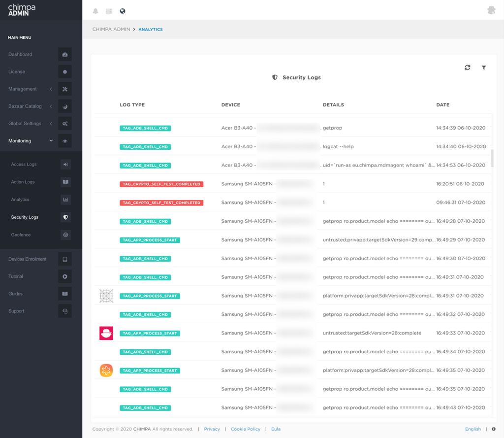This screenshot has height=438, width=504.
Task: Open Geofence under Monitoring
Action: (x=21, y=235)
